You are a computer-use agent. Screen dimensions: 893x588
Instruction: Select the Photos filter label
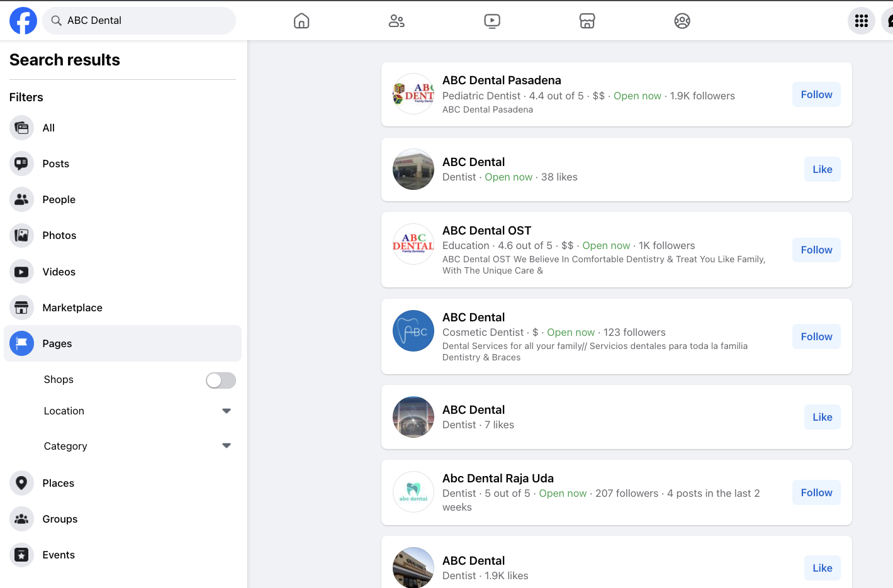[59, 235]
